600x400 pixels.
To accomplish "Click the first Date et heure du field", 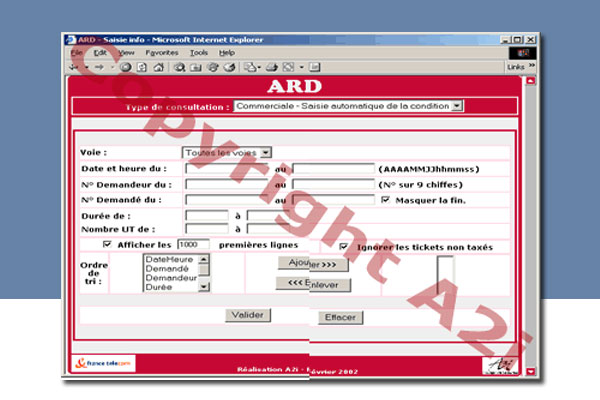I will [227, 168].
